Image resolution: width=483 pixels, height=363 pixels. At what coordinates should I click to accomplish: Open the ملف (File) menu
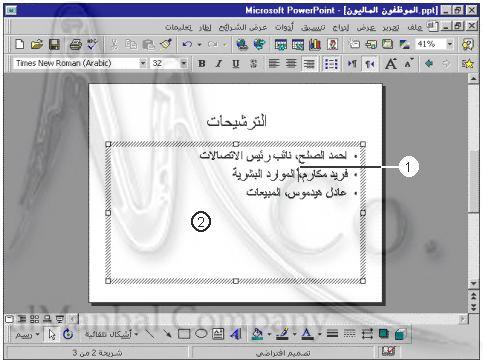pos(415,27)
